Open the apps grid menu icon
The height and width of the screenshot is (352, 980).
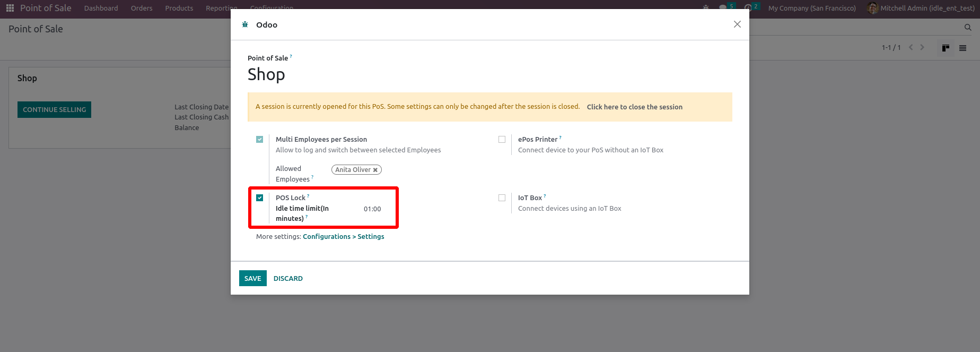click(10, 8)
